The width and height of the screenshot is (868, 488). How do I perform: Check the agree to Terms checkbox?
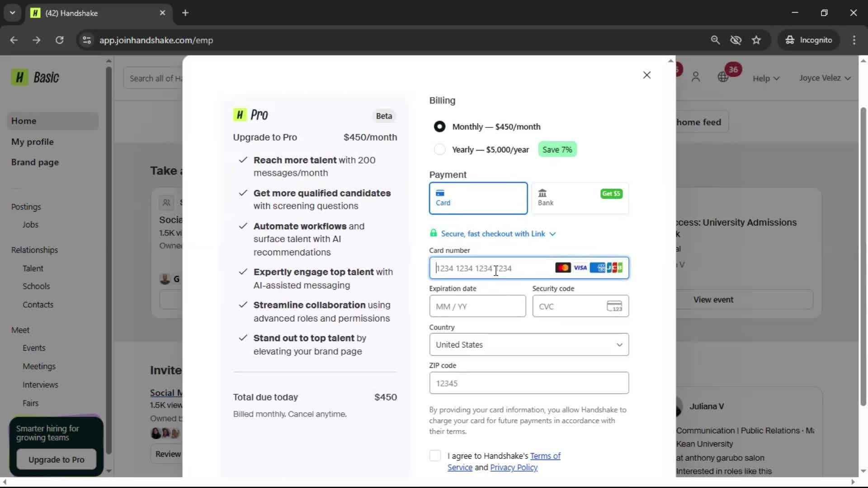pyautogui.click(x=435, y=455)
